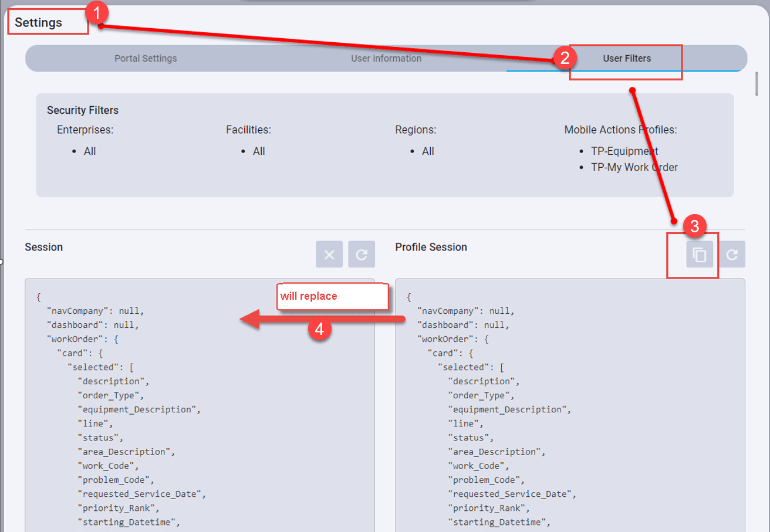Refresh the Session panel data
The image size is (770, 532).
tap(362, 255)
